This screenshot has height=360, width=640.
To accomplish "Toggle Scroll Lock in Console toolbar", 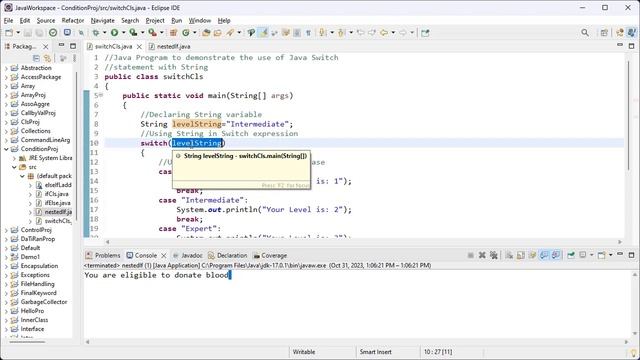I will point(521,255).
